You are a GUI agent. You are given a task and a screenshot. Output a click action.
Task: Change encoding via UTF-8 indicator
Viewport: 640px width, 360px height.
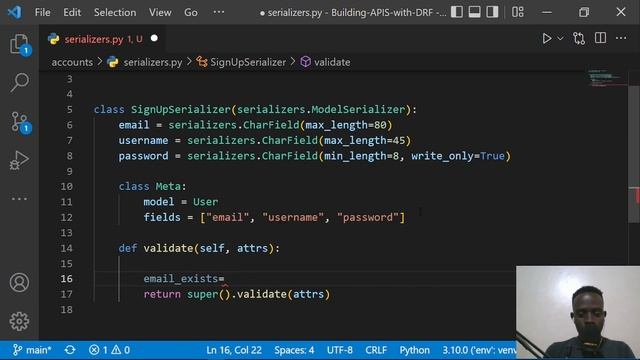click(x=340, y=350)
